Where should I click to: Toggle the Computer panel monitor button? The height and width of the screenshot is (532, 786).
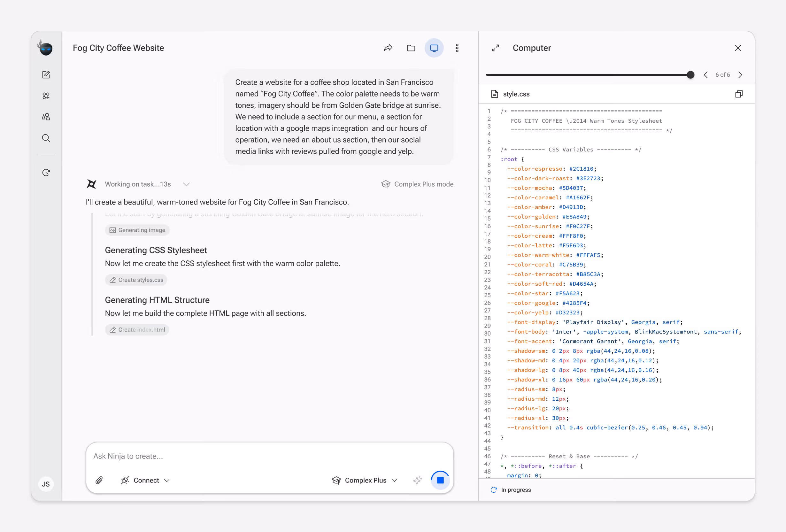434,48
